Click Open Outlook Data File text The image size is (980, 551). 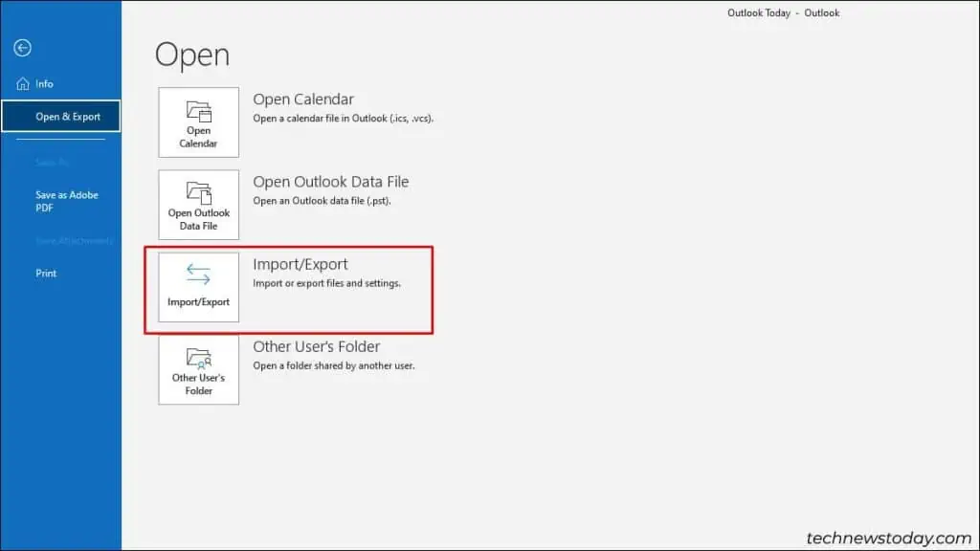(330, 181)
